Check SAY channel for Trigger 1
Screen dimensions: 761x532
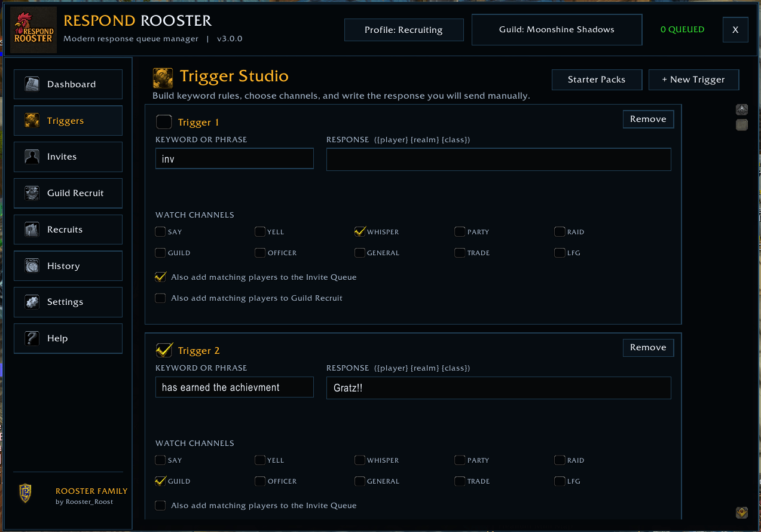[x=160, y=232]
